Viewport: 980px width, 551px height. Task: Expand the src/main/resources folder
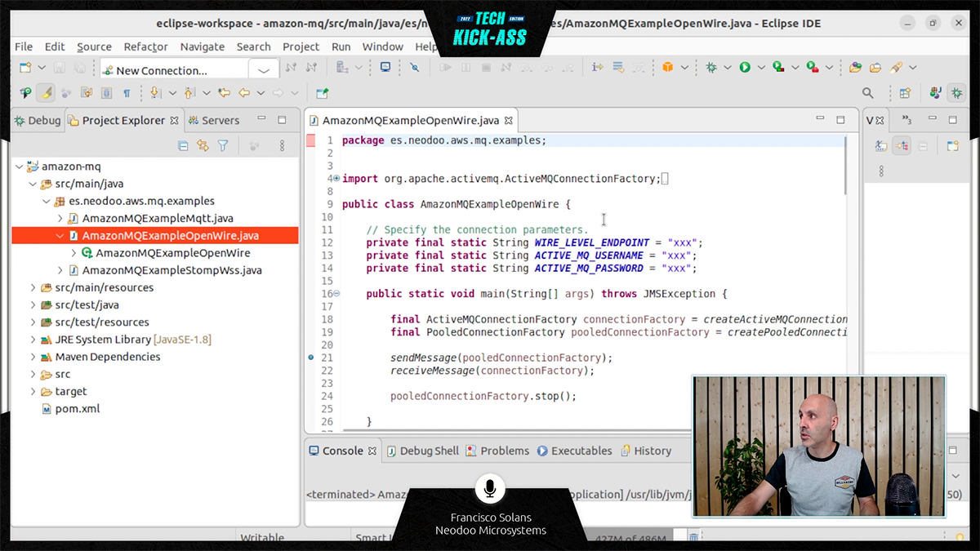pyautogui.click(x=33, y=287)
